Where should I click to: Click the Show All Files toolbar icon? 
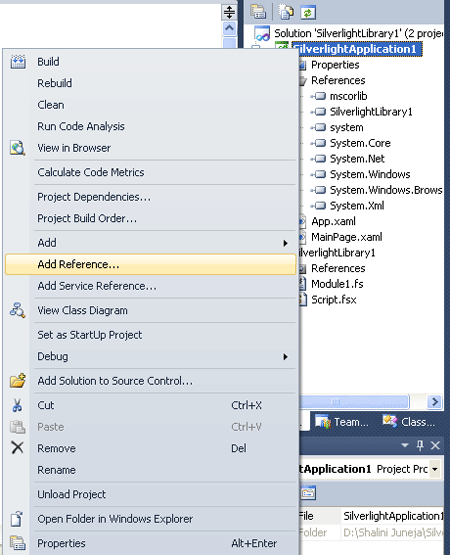(x=286, y=12)
